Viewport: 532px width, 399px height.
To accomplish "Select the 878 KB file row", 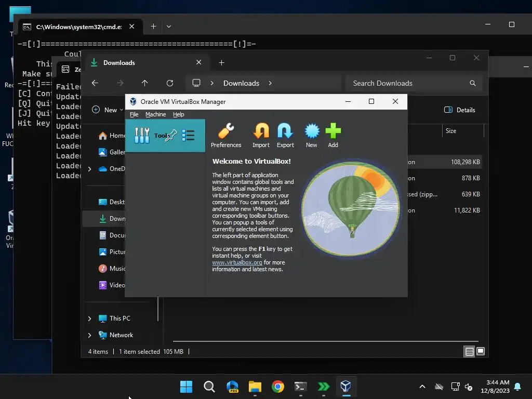I will coord(444,178).
